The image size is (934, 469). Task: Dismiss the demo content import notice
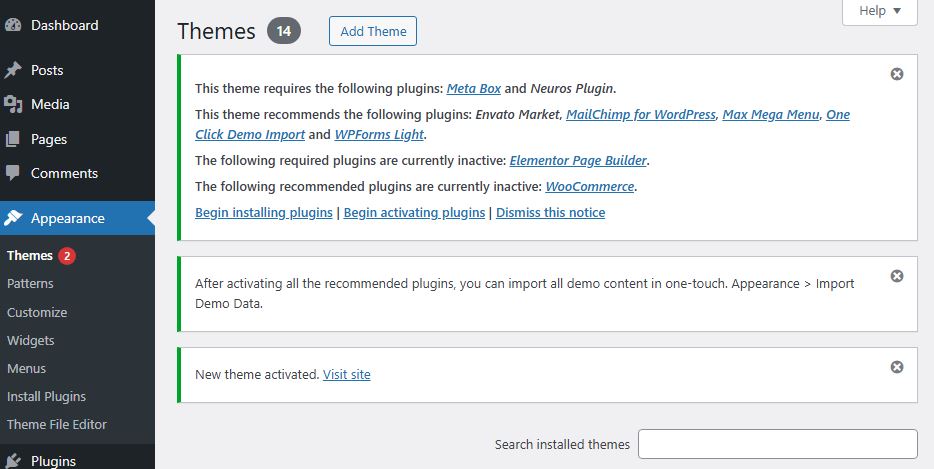click(x=897, y=276)
